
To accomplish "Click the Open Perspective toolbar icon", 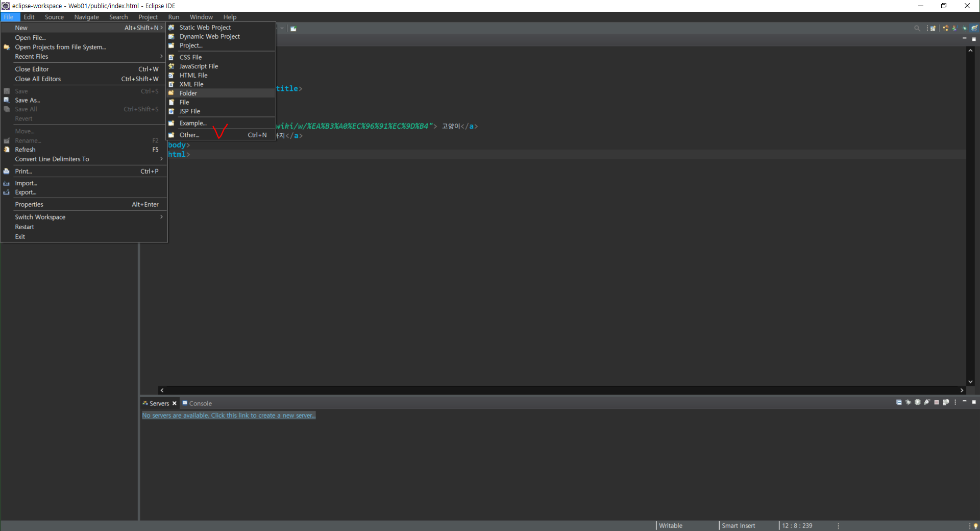I will tap(933, 28).
